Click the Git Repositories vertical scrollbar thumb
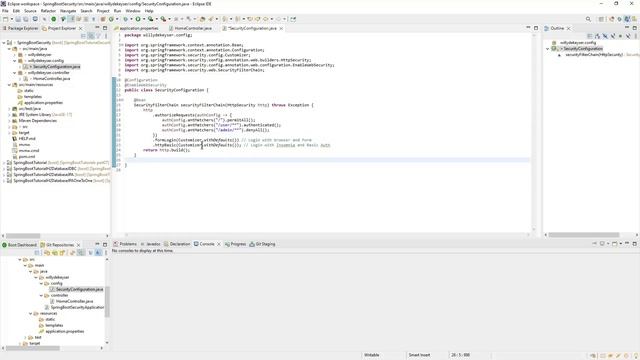The height and width of the screenshot is (360, 640). point(107,301)
